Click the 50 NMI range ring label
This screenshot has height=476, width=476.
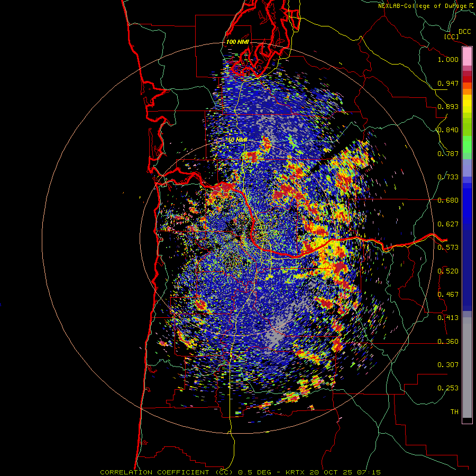[x=238, y=140]
